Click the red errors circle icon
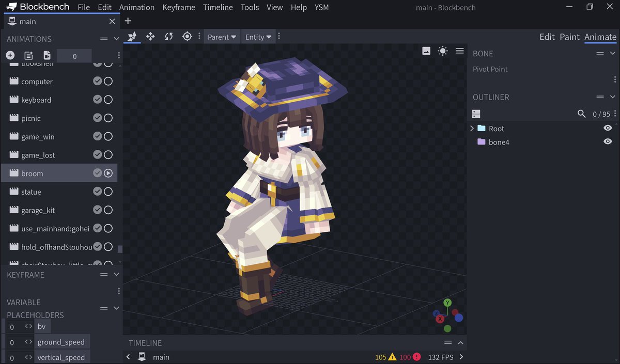The height and width of the screenshot is (364, 620). click(x=416, y=357)
